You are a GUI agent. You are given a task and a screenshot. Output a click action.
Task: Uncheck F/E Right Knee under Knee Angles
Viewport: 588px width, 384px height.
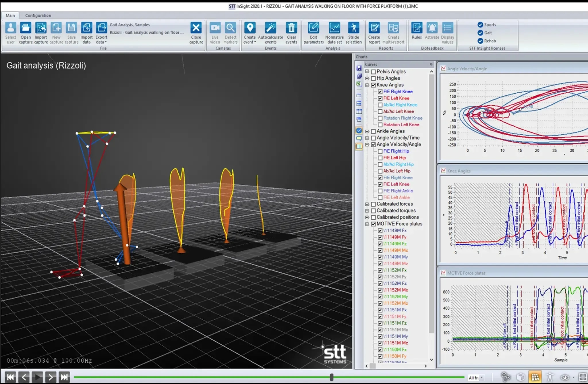[380, 92]
